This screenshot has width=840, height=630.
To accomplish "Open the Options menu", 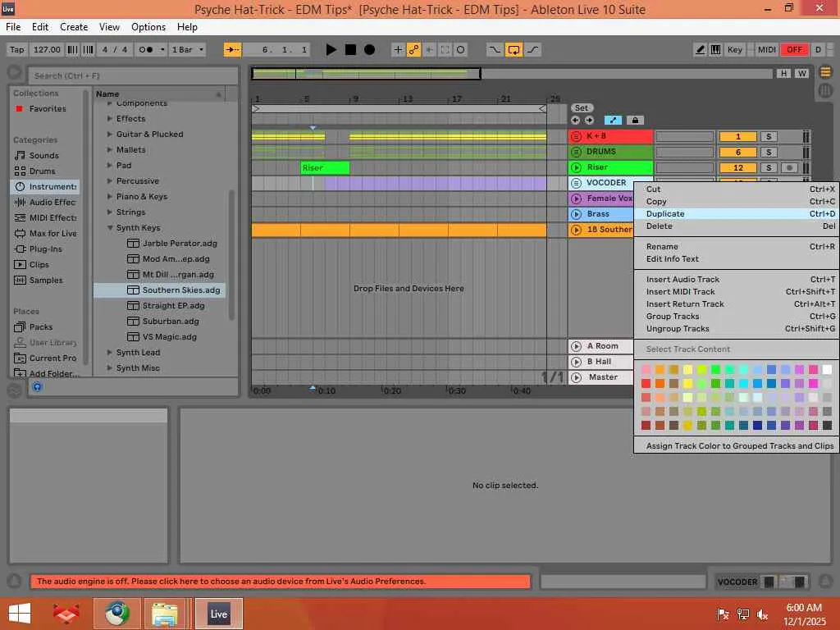I will click(x=148, y=27).
